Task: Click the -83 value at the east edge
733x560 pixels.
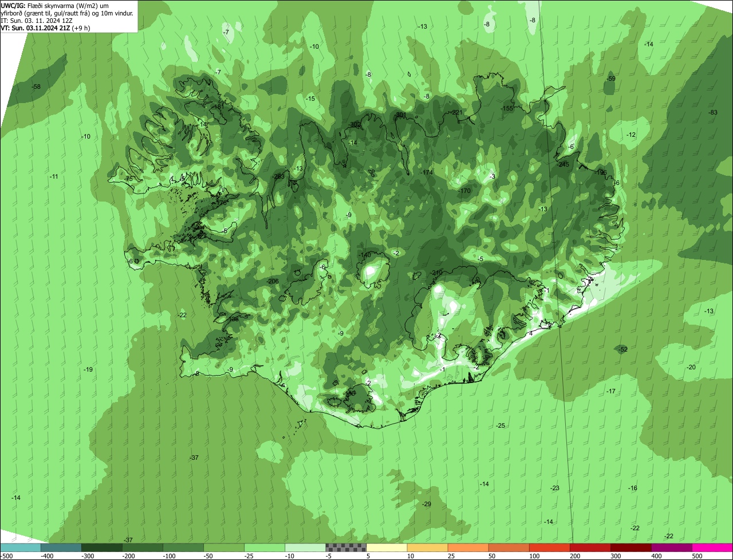Action: tap(713, 112)
